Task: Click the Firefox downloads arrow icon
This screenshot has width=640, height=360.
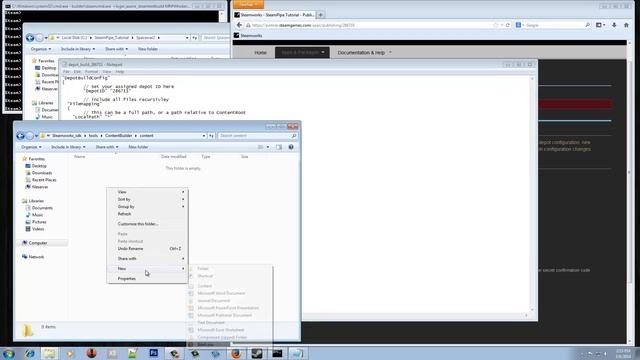Action: (x=614, y=25)
